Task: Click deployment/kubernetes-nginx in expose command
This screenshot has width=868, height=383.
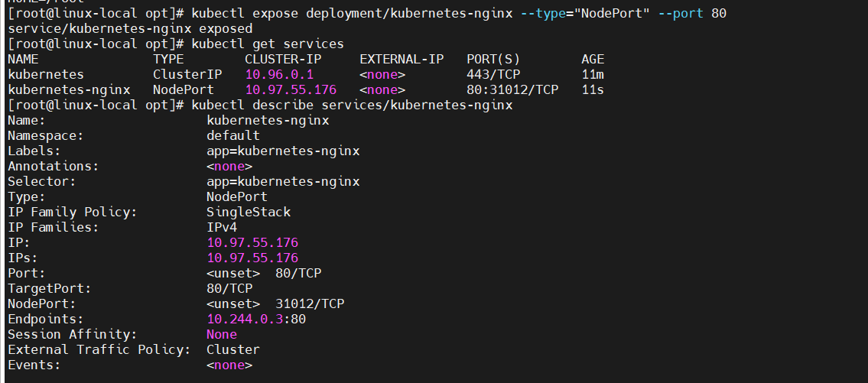Action: (409, 13)
